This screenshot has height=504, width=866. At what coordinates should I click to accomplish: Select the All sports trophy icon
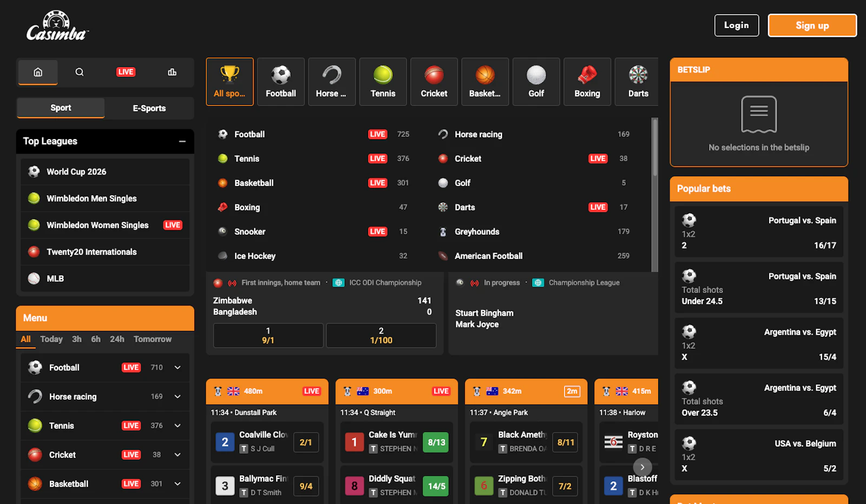[x=229, y=82]
